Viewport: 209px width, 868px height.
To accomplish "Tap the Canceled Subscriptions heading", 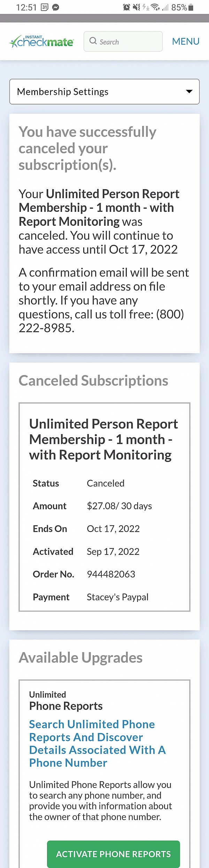I will click(93, 381).
